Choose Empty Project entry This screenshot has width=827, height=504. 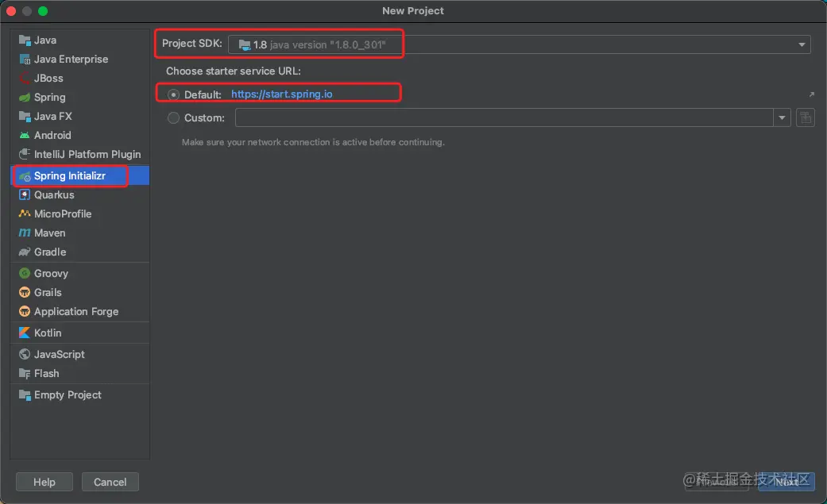coord(68,395)
